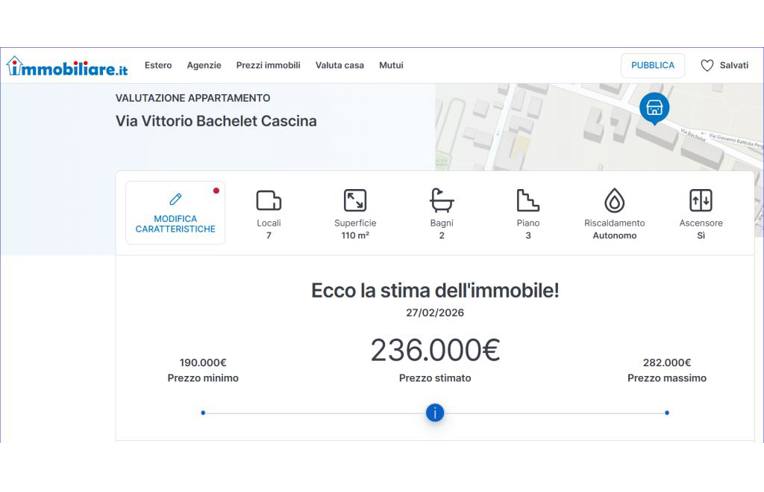The width and height of the screenshot is (764, 492).
Task: Click the red notification dot on Modifica
Action: click(x=216, y=190)
